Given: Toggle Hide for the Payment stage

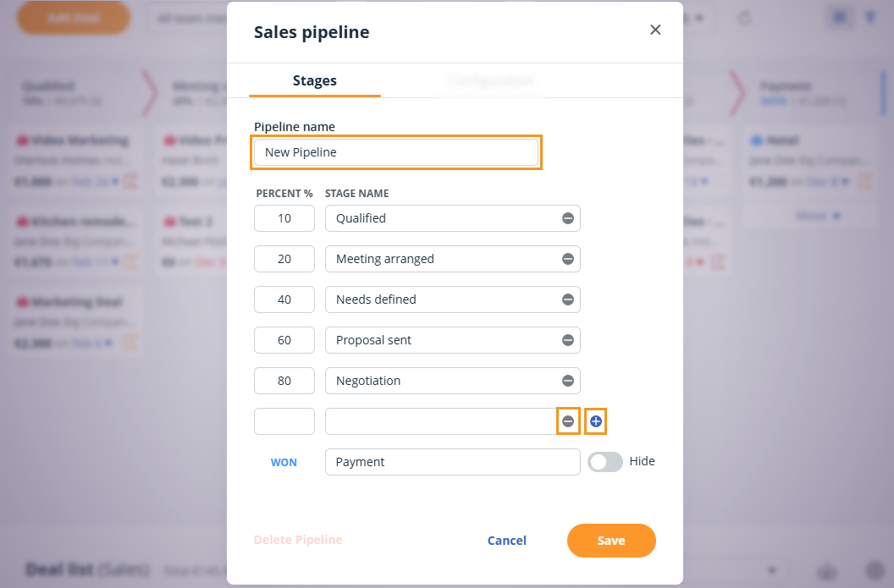Looking at the screenshot, I should [x=605, y=461].
